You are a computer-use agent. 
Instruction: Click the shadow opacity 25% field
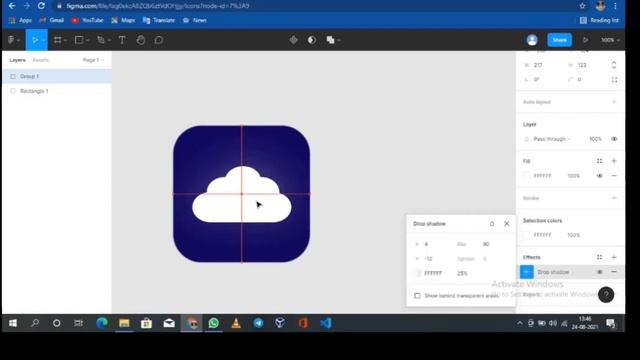pyautogui.click(x=462, y=273)
